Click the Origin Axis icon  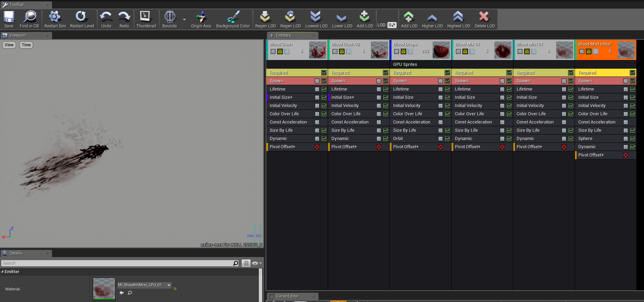(x=201, y=17)
